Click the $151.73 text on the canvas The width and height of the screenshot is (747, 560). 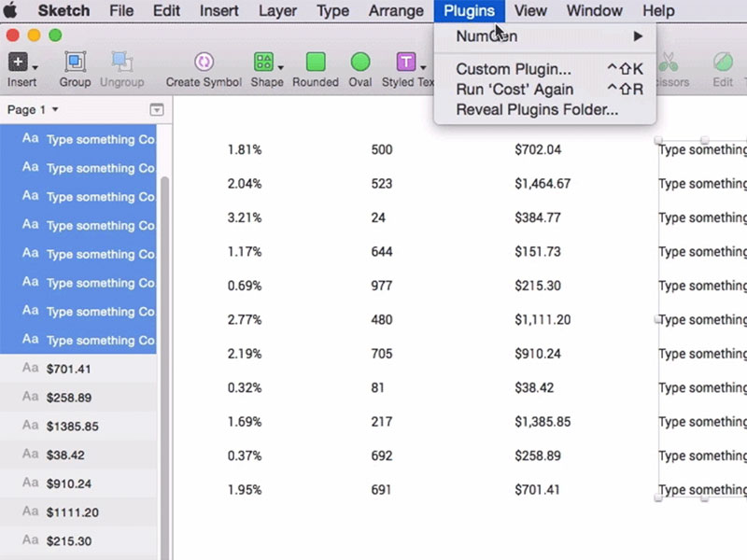[x=538, y=251]
